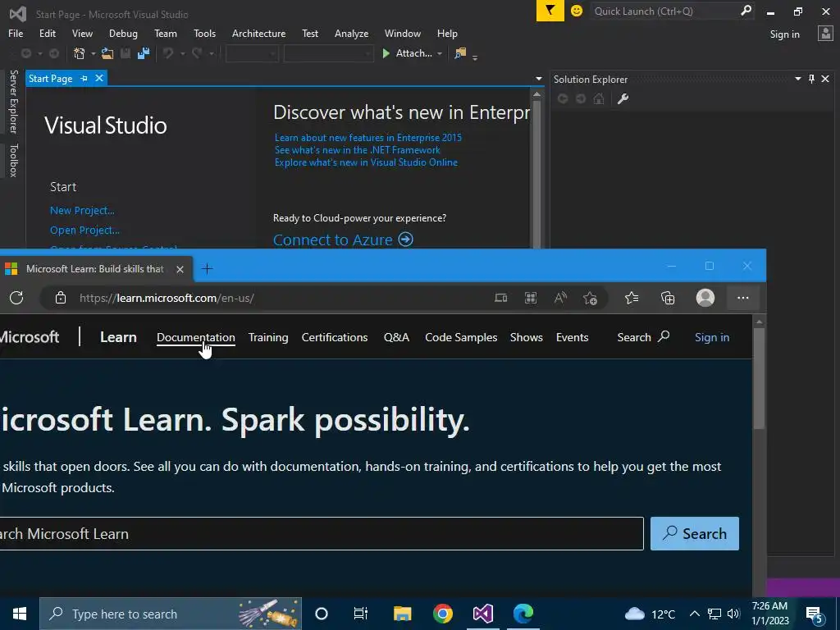Pin the Solution Explorer panel with the pushpin icon
Screen dimensions: 840x630
pos(811,79)
